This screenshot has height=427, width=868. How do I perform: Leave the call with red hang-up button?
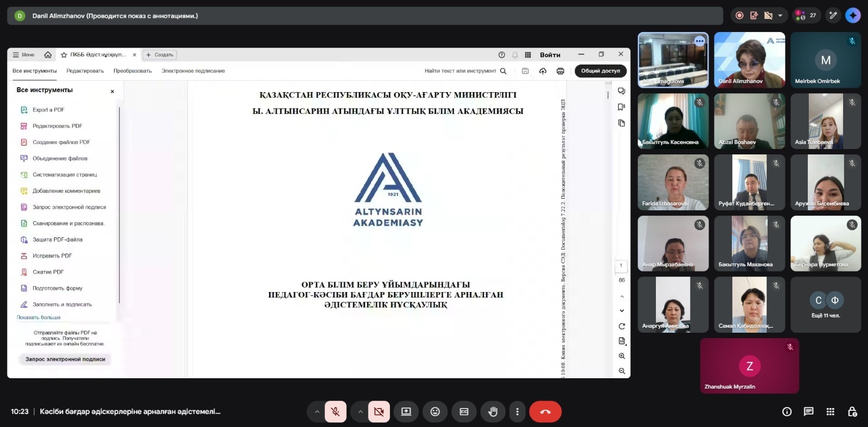tap(545, 412)
